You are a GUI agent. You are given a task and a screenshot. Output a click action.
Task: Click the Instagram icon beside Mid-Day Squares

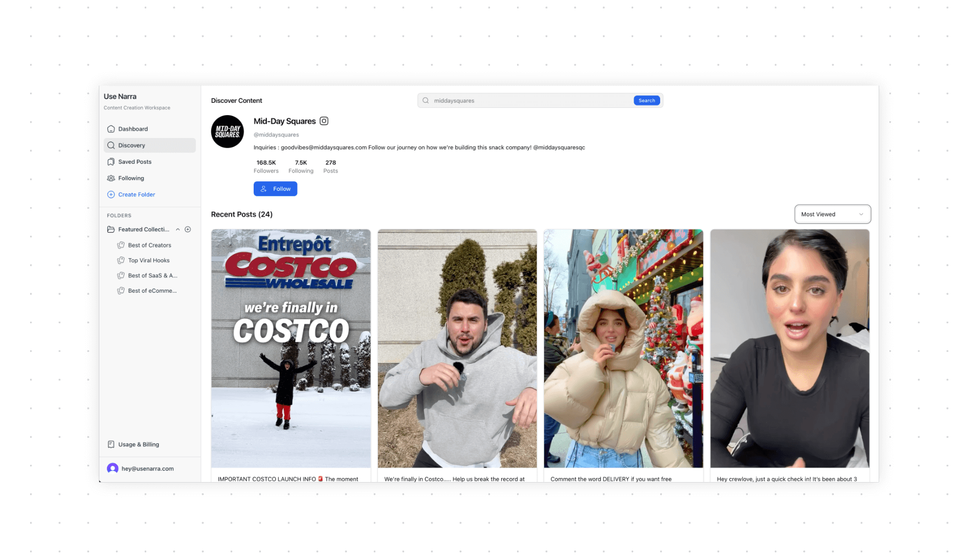tap(324, 121)
